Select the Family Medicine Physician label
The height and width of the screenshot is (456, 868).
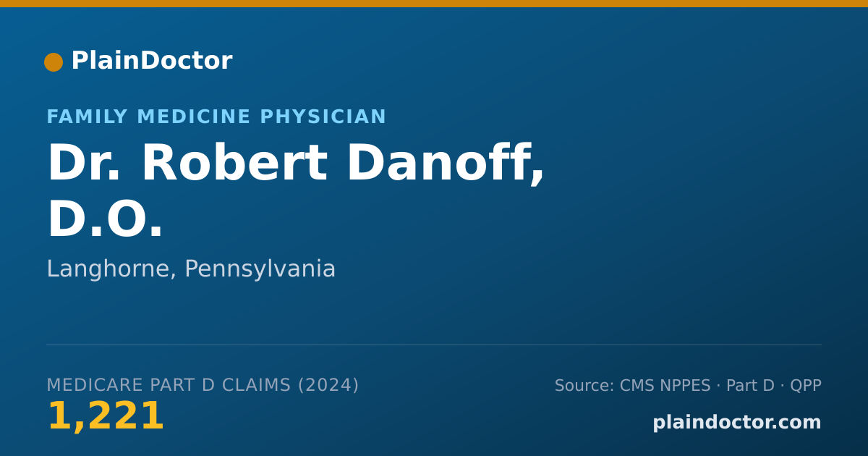[216, 117]
